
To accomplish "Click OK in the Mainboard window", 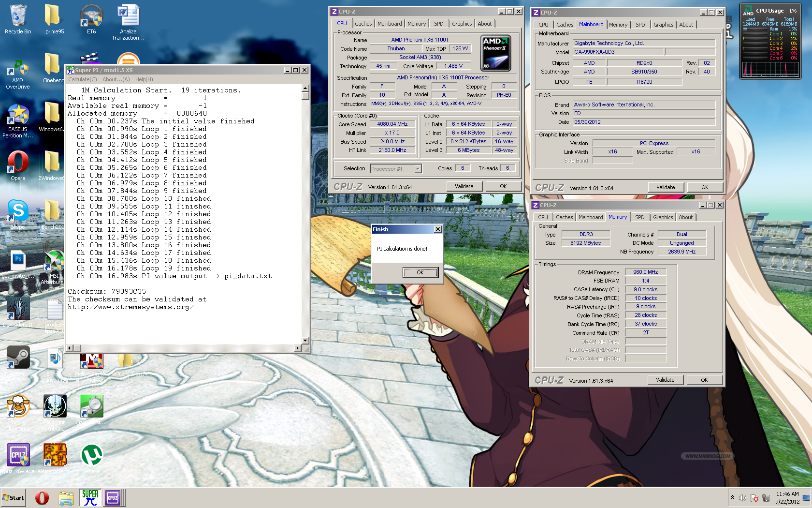I will (705, 187).
